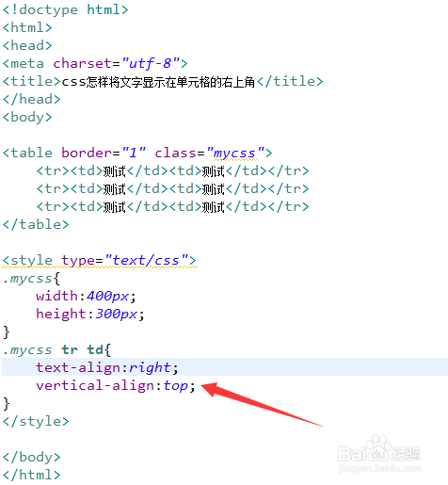This screenshot has width=448, height=485.
Task: Click the Baidu 经验 watermark logo
Action: [x=379, y=454]
